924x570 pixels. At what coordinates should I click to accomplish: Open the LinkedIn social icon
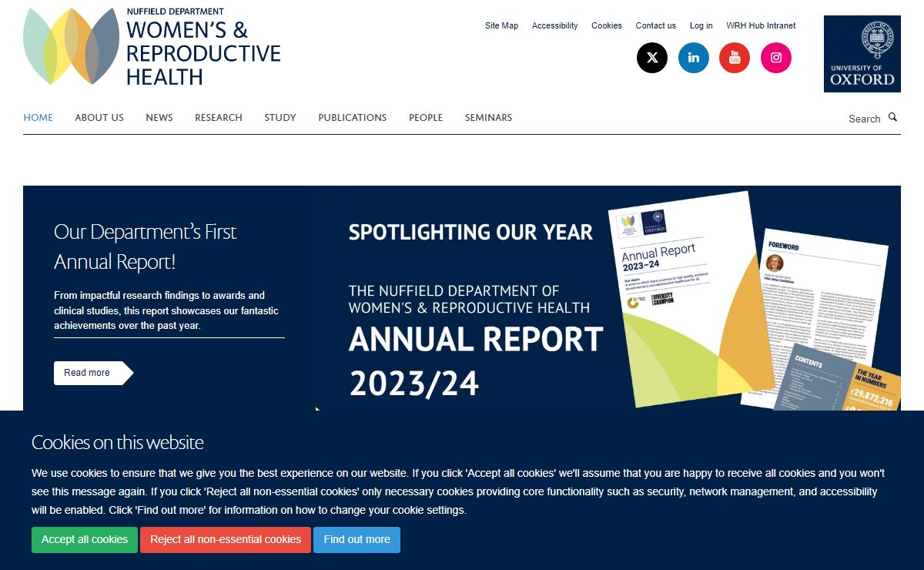click(694, 58)
